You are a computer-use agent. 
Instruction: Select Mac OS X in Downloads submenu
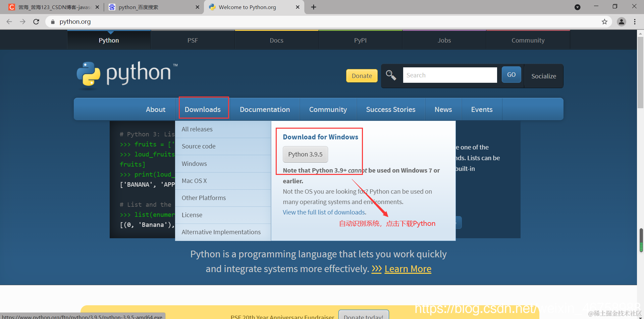pyautogui.click(x=223, y=181)
